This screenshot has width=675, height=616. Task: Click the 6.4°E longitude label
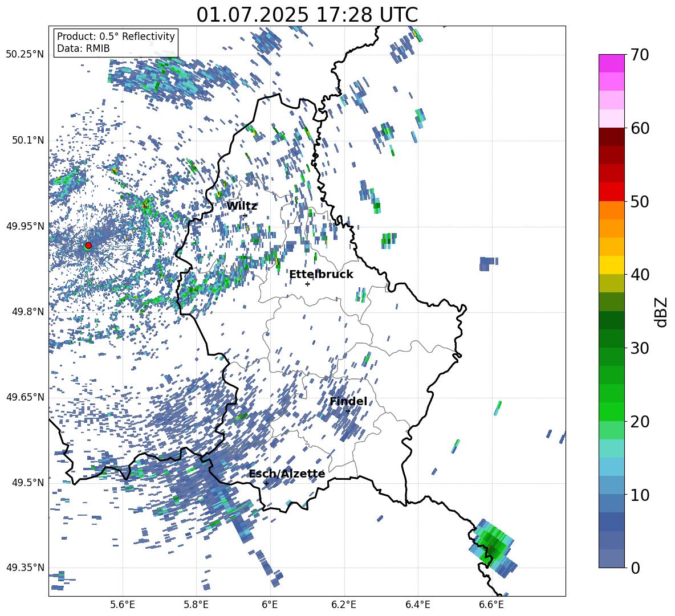pyautogui.click(x=417, y=605)
